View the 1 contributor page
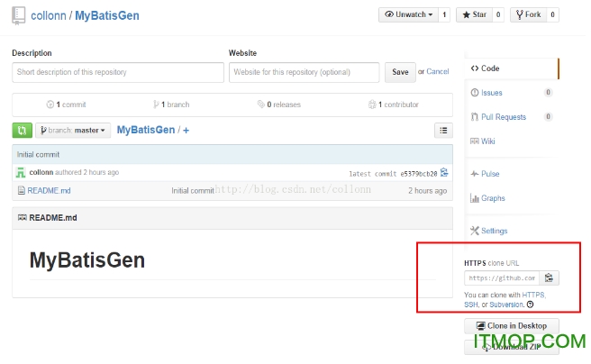 pos(394,105)
